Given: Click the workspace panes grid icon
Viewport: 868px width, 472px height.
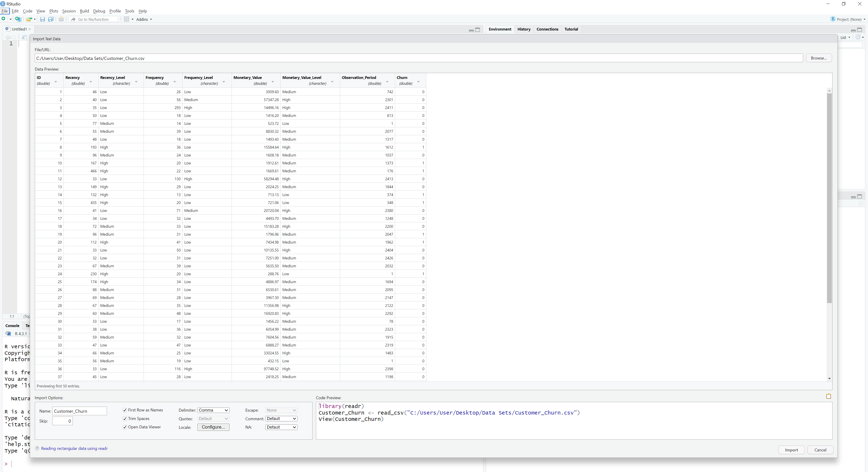Looking at the screenshot, I should [x=127, y=19].
